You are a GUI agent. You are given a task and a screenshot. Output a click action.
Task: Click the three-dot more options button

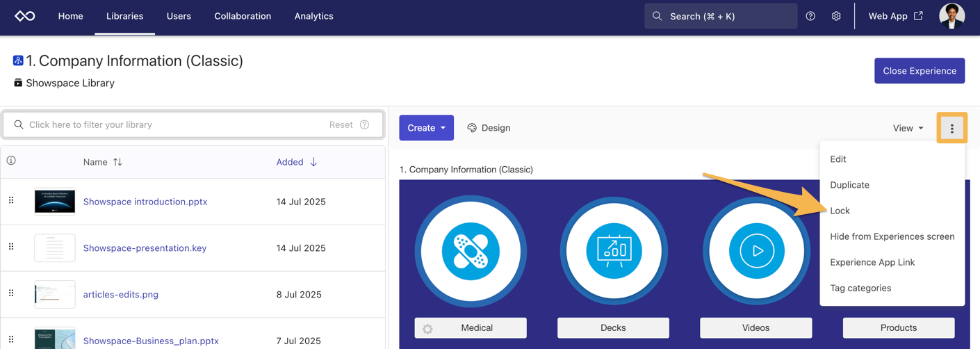click(x=952, y=128)
